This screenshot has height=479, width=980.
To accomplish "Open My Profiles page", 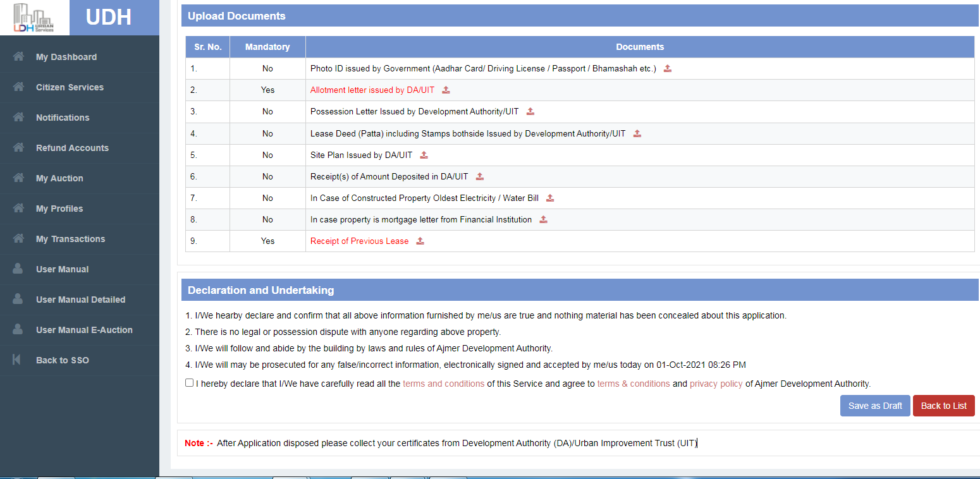I will pyautogui.click(x=59, y=209).
